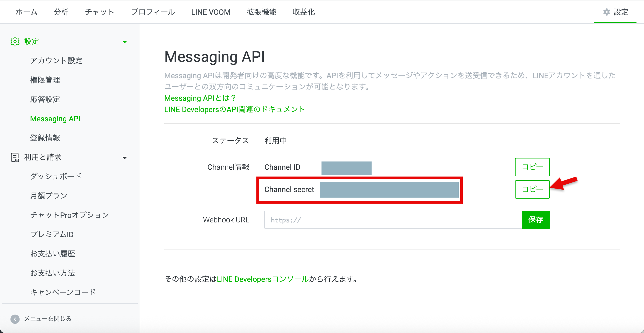Screen dimensions: 644x333
Task: Open アカウント設定 in the sidebar
Action: 56,61
